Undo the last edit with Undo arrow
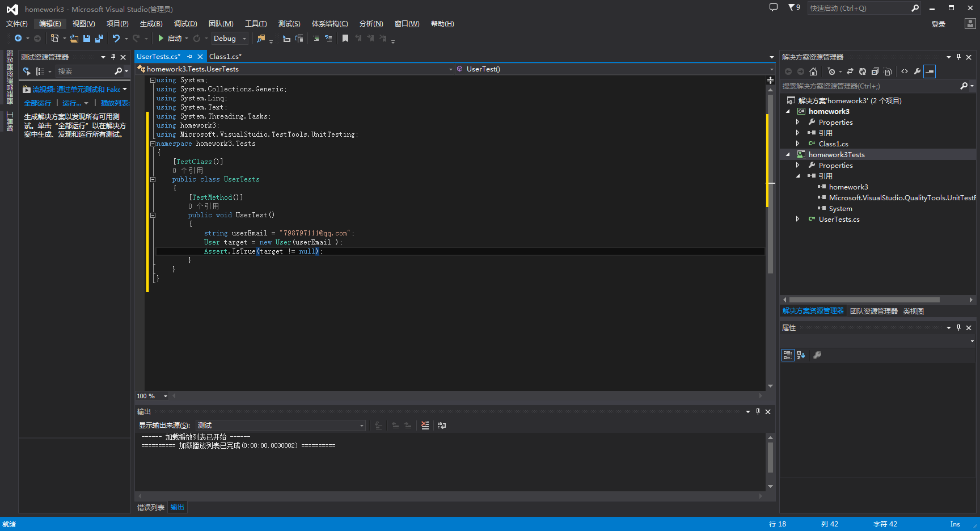This screenshot has width=980, height=531. pyautogui.click(x=116, y=39)
